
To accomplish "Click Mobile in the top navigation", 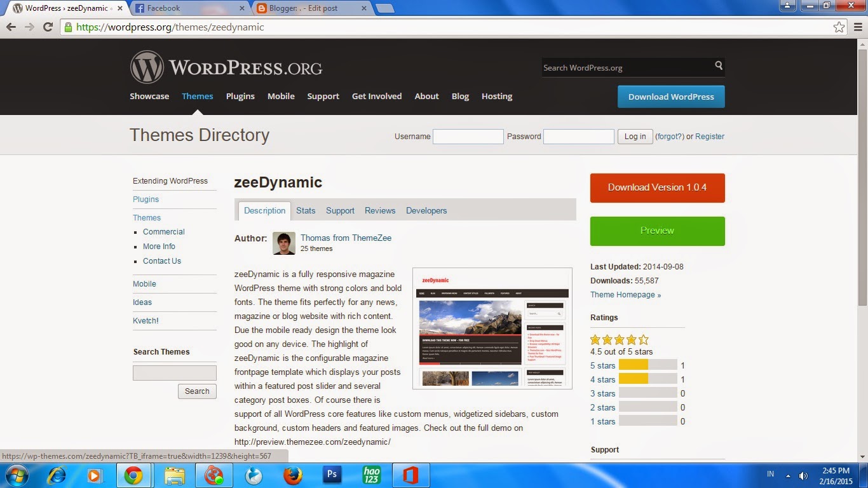I will click(281, 97).
